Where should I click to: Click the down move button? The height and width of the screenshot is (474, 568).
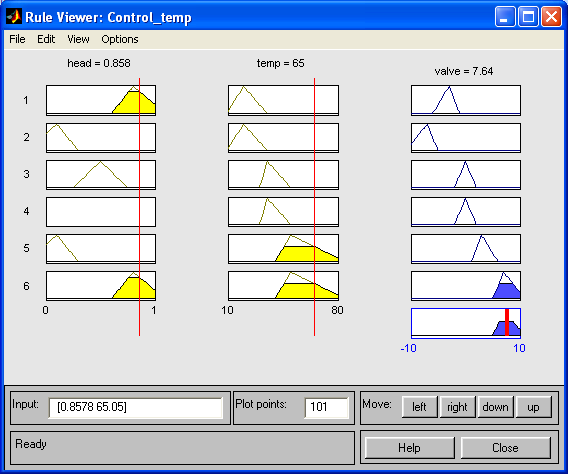[495, 407]
